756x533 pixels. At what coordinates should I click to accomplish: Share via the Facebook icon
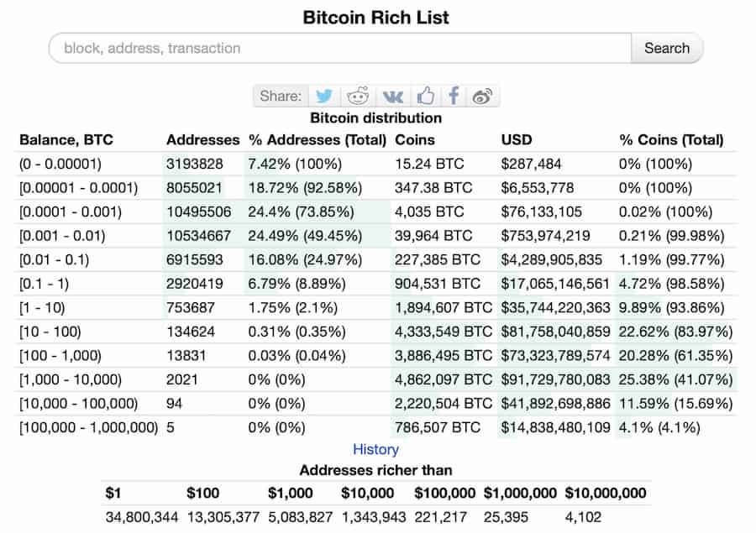(454, 96)
